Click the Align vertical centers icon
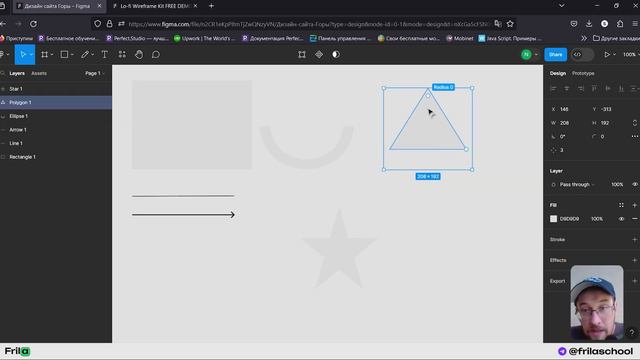Screen dimensions: 640x360 click(608, 89)
